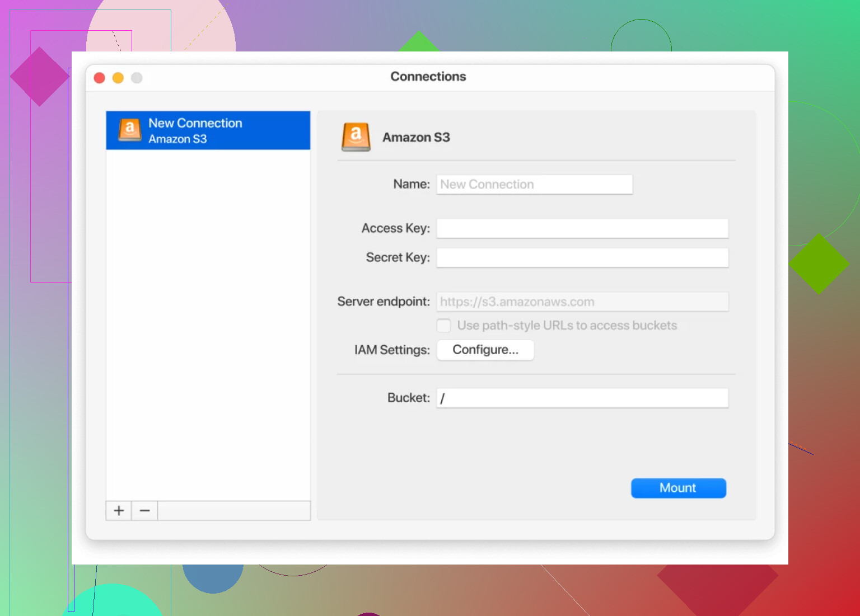This screenshot has height=616, width=860.
Task: Click the Server endpoint field
Action: [582, 302]
